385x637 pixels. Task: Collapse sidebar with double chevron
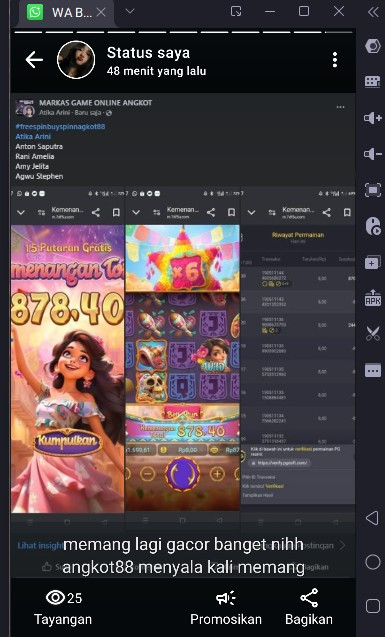(x=373, y=12)
